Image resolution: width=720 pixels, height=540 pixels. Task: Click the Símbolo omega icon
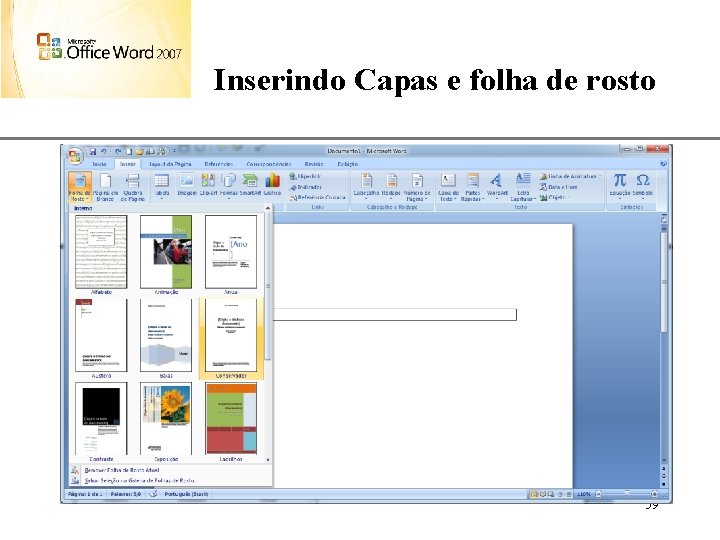point(643,185)
